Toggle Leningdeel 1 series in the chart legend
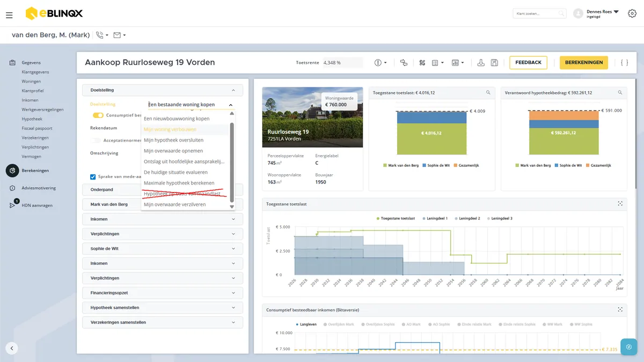644x362 pixels. click(436, 218)
